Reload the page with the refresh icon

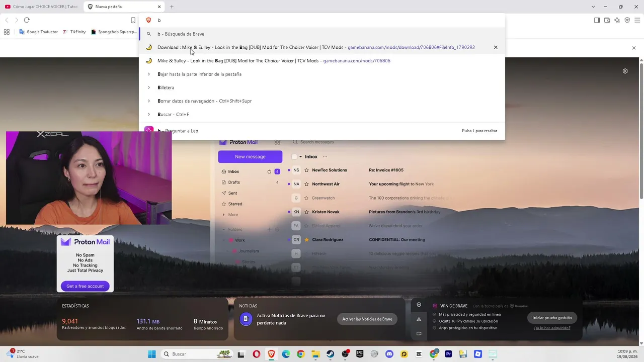(x=27, y=20)
